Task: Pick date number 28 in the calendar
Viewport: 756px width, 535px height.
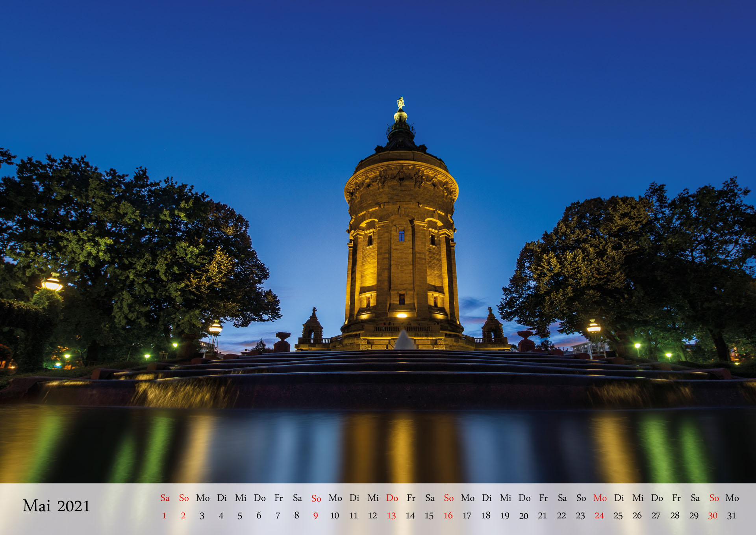Action: click(x=674, y=515)
